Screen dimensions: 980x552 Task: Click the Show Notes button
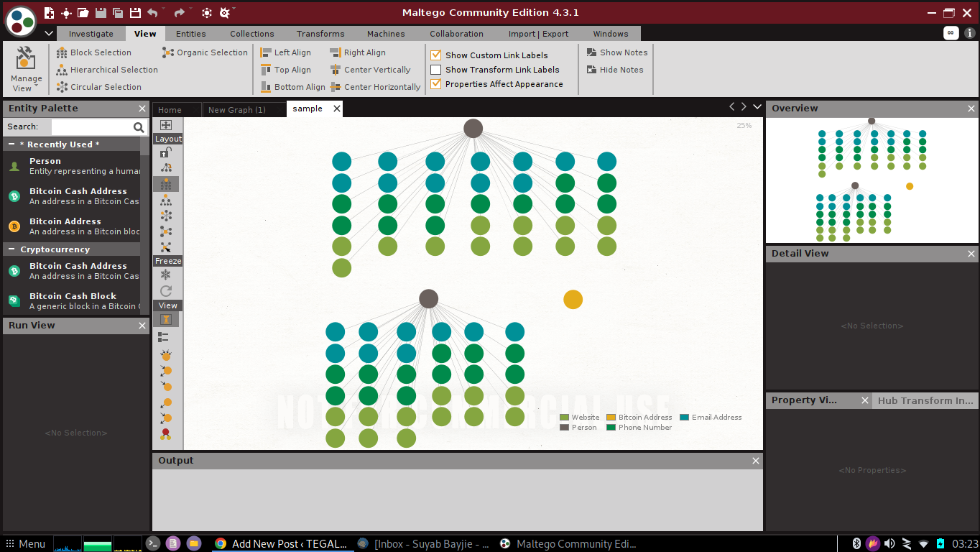pyautogui.click(x=616, y=52)
